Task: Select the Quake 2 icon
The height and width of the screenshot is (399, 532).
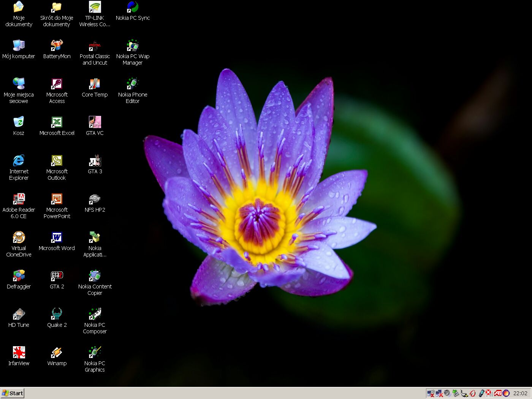Action: tap(57, 314)
